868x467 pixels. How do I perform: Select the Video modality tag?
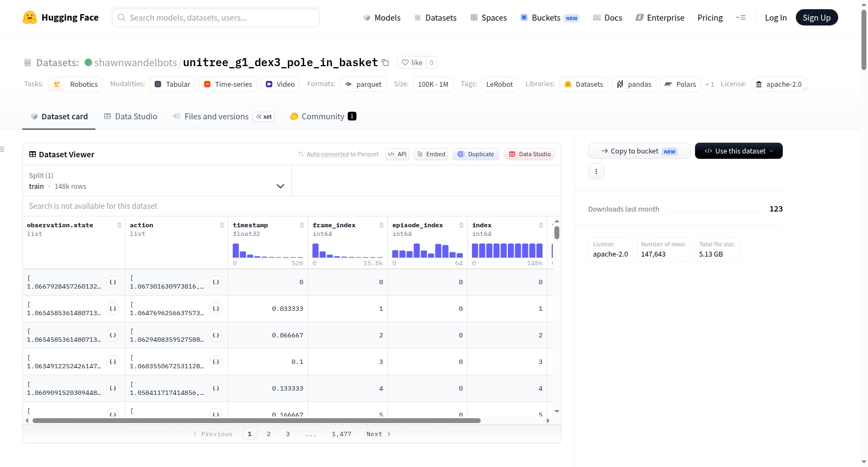tap(280, 84)
